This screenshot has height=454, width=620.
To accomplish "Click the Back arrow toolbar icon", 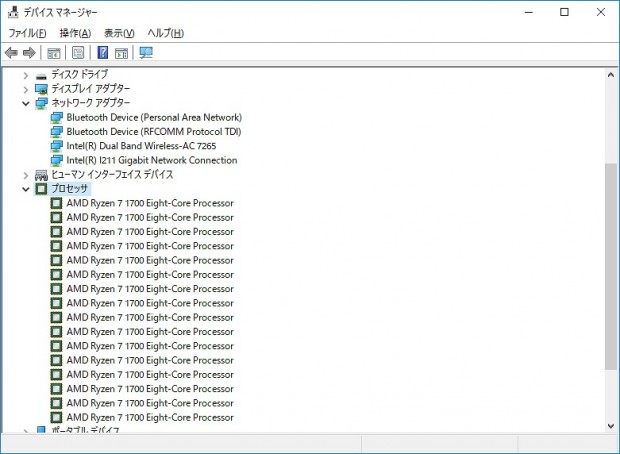I will point(11,53).
